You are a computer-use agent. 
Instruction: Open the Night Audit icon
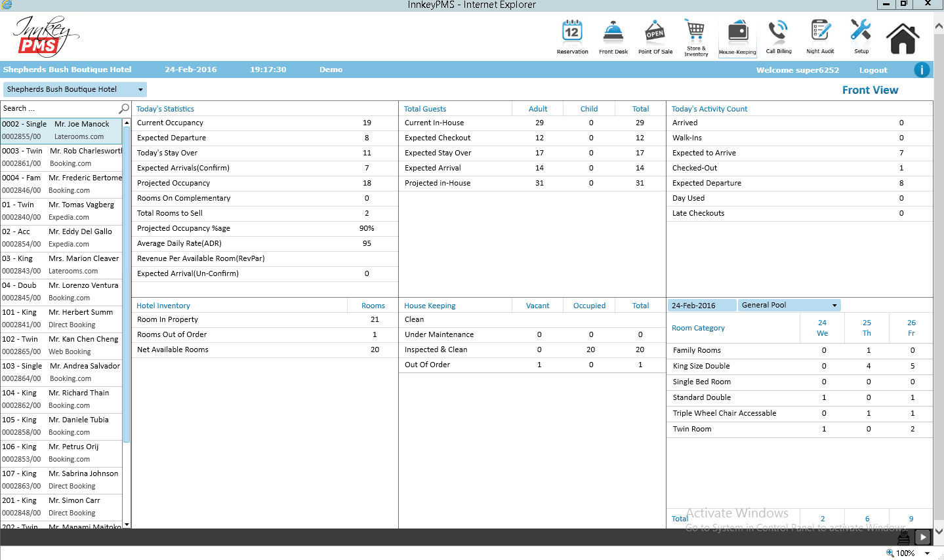click(x=820, y=31)
